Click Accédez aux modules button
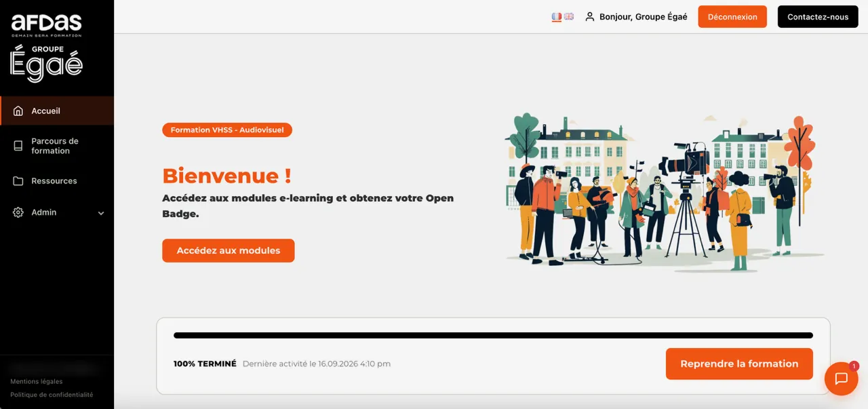This screenshot has width=868, height=409. pos(229,250)
